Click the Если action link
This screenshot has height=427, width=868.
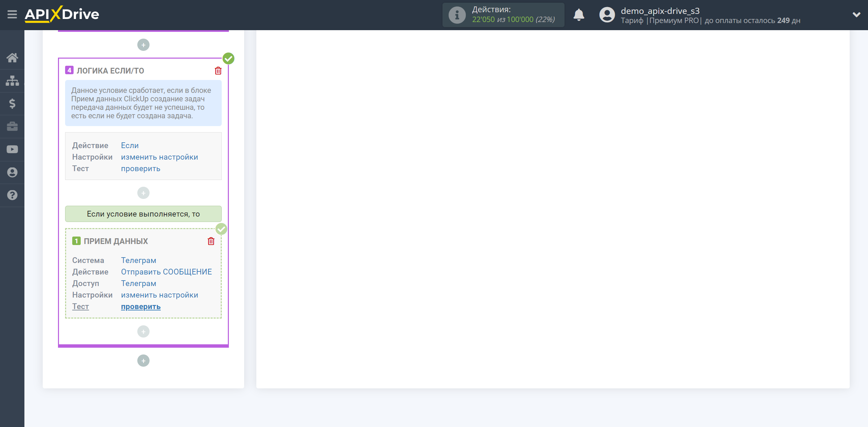(130, 145)
